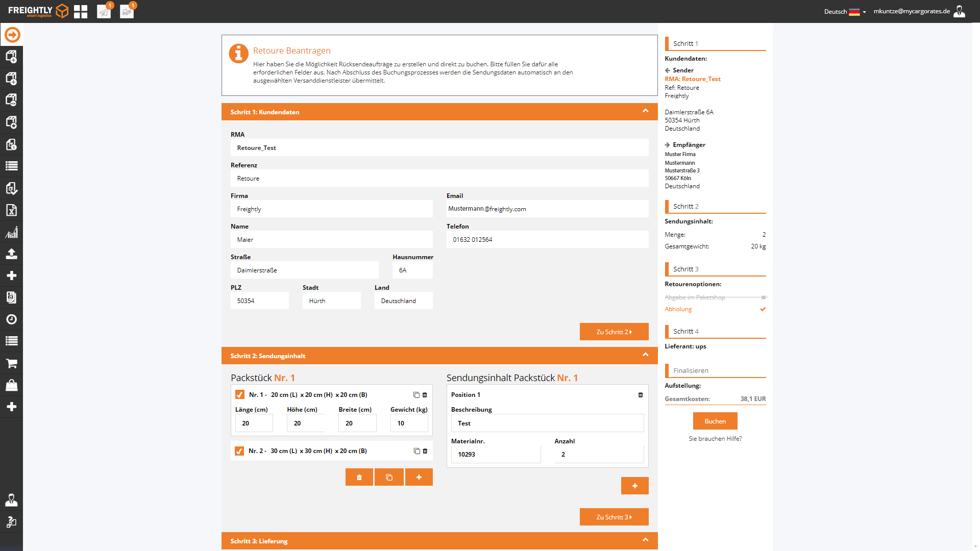This screenshot has height=551, width=980.
Task: Click the upload tray icon in sidebar
Action: pyautogui.click(x=11, y=254)
